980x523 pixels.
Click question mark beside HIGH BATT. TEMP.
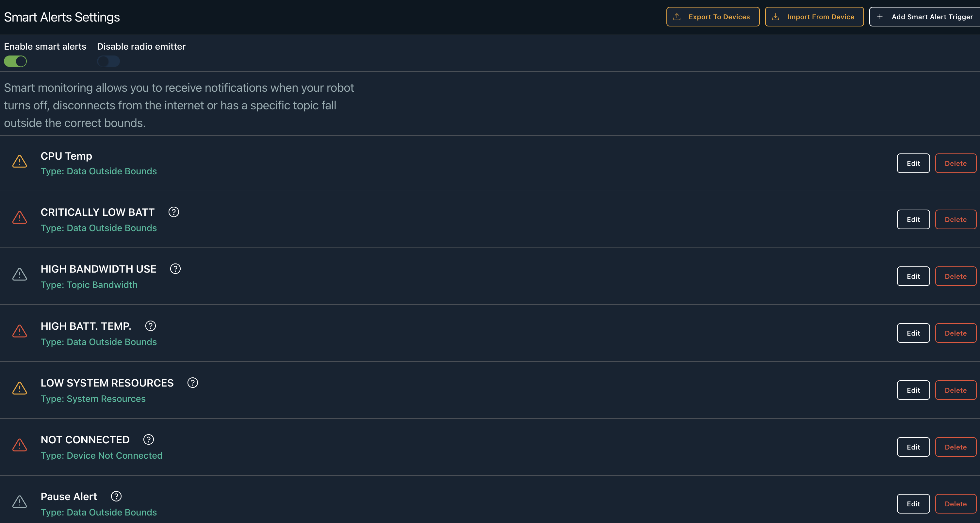pos(150,326)
